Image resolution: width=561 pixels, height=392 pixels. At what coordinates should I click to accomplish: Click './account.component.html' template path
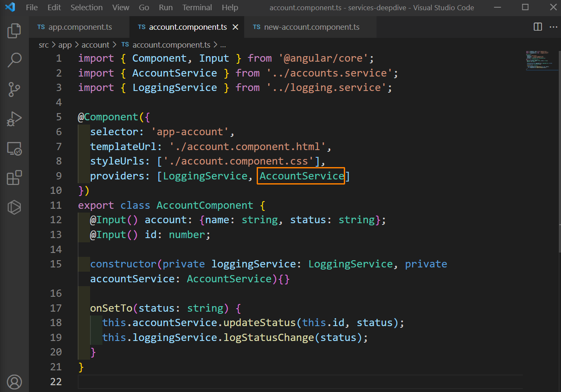tap(247, 147)
